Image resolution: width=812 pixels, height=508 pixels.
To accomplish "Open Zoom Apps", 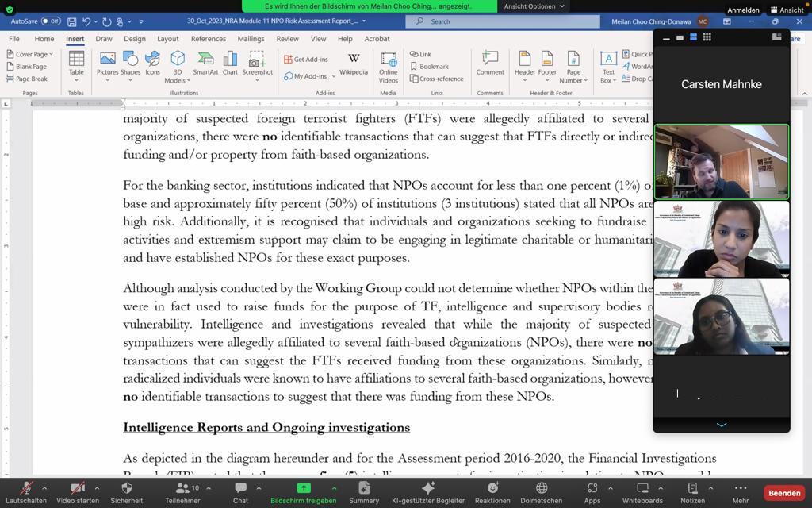I will pyautogui.click(x=592, y=492).
